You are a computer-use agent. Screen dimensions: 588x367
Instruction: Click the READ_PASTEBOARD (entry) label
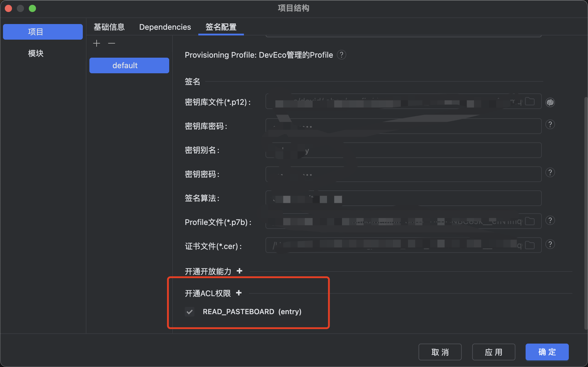coord(252,312)
